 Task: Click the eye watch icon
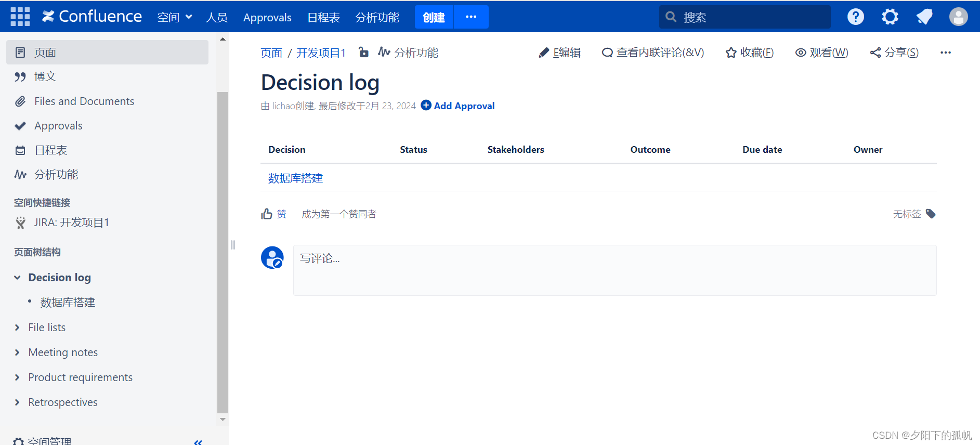pos(801,53)
